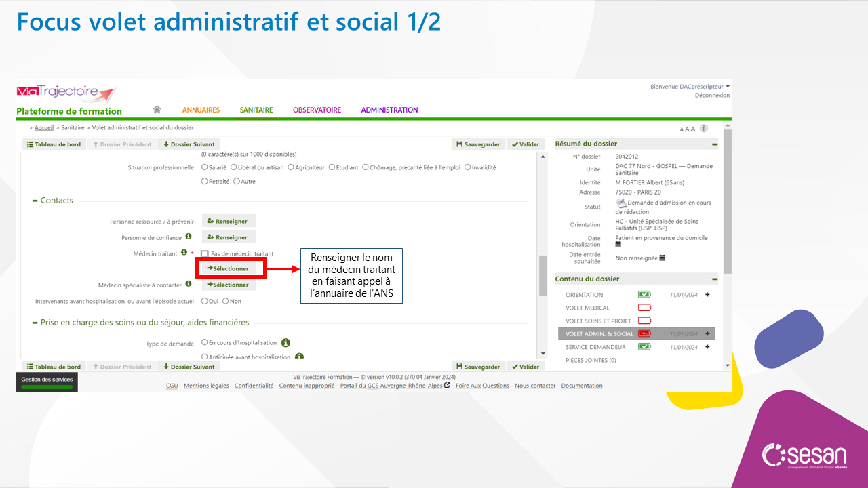The height and width of the screenshot is (488, 868).
Task: Click info icon next to Médecin spécialiste à contacter
Action: pos(189,285)
